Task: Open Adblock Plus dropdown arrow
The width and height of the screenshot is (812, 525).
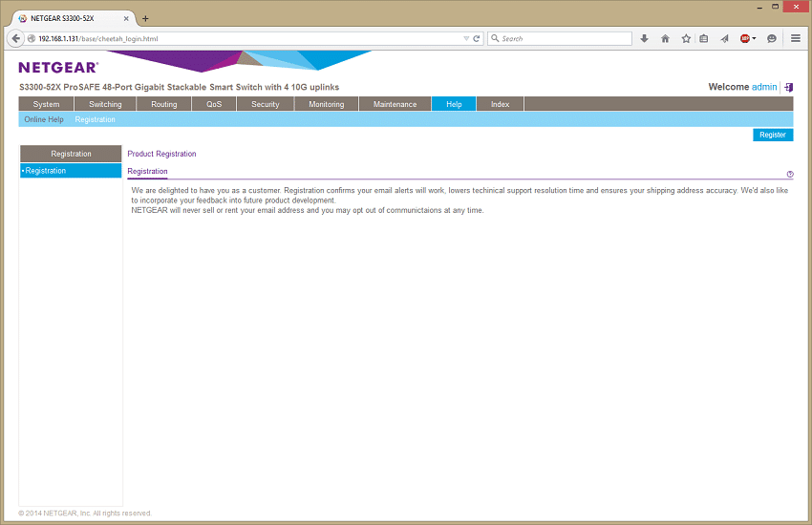Action: 754,39
